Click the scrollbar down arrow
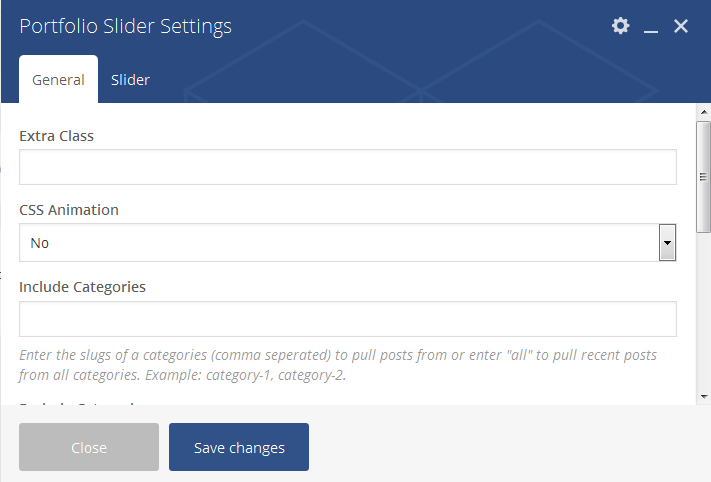 [x=703, y=395]
